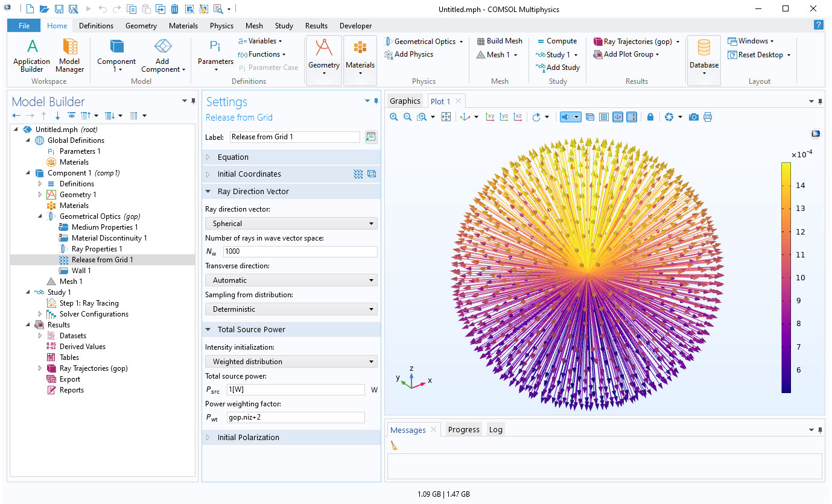Switch to the Graphics tab
The image size is (832, 504).
click(x=405, y=101)
